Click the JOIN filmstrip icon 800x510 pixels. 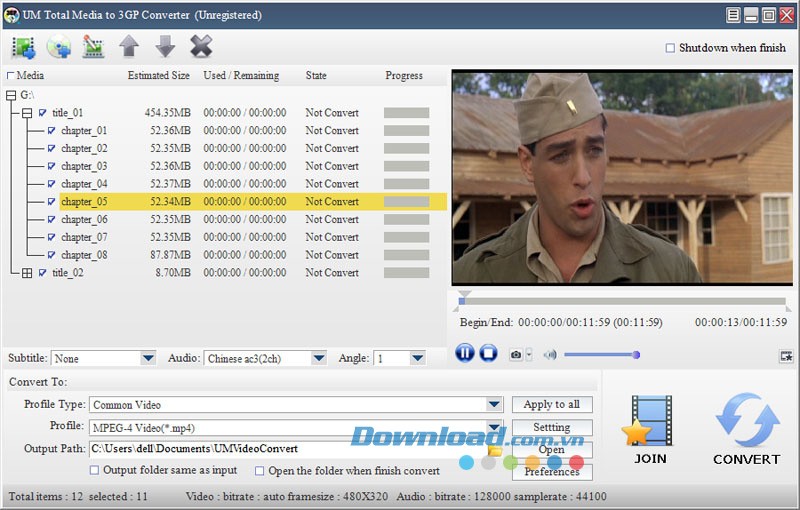pyautogui.click(x=649, y=421)
